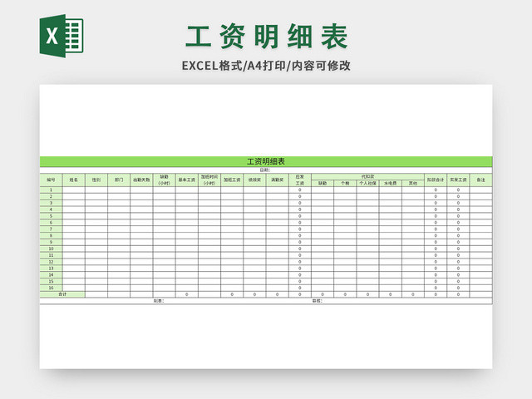Select the 绩效奖 column header

coord(254,180)
